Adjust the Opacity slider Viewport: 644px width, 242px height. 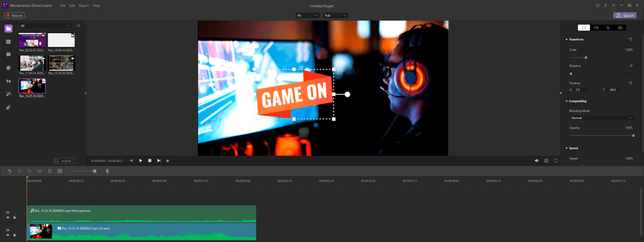click(602, 135)
